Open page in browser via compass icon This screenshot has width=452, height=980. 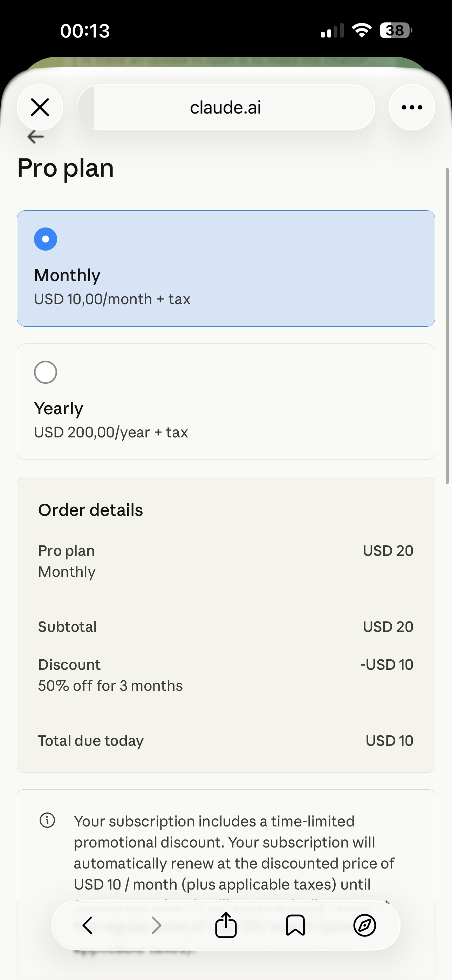[364, 925]
